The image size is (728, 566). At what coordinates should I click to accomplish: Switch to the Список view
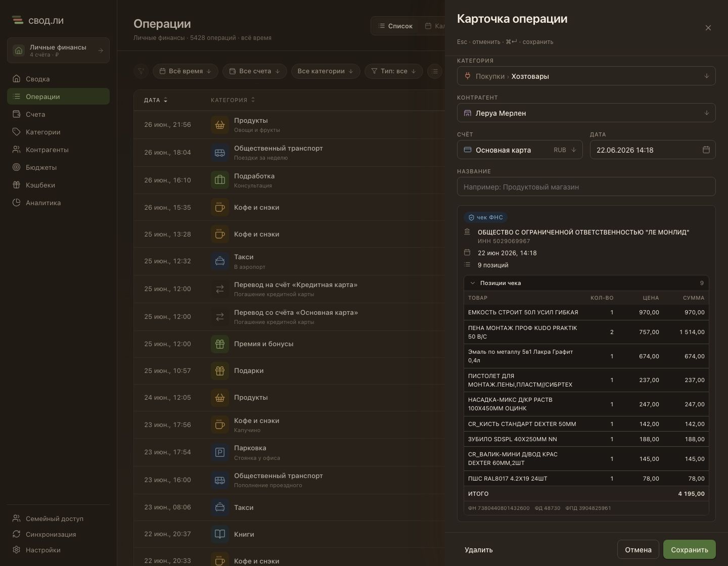[395, 26]
